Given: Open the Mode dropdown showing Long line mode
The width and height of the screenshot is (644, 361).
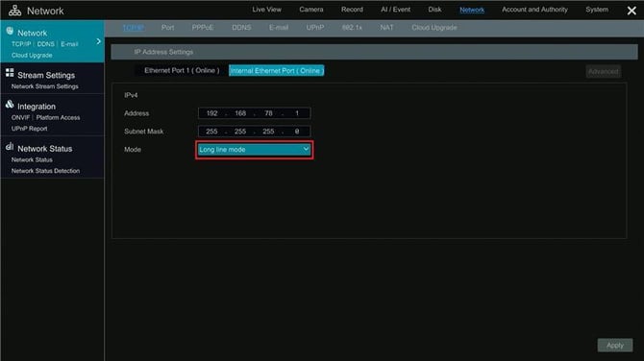Looking at the screenshot, I should pyautogui.click(x=254, y=150).
